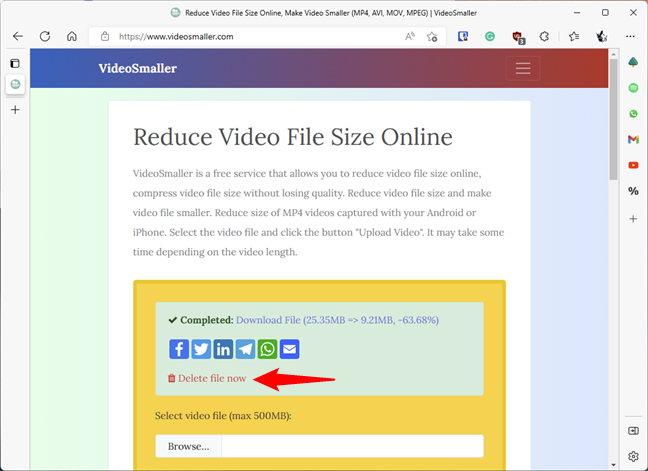Open the tree icon in Edge sidebar
Viewport: 648px width, 471px height.
coord(633,62)
